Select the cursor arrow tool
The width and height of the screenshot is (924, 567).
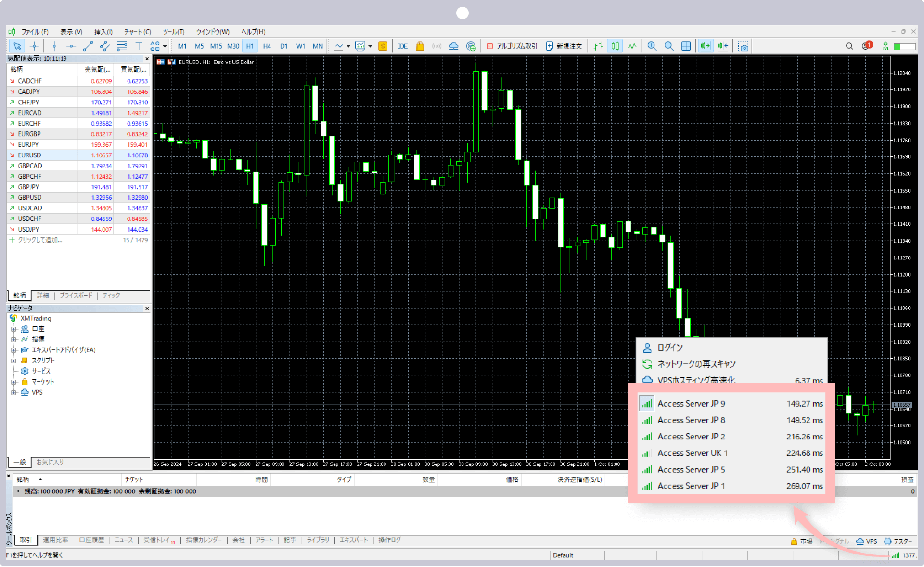point(17,46)
